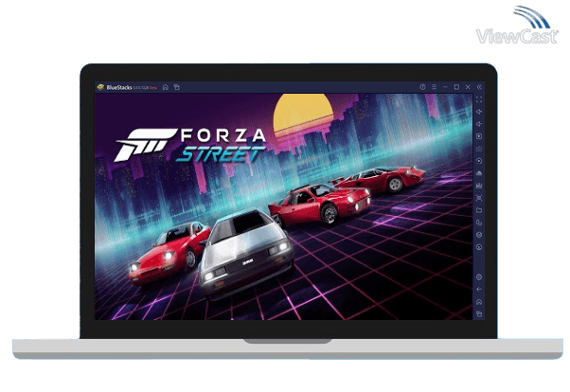Click the stacked layers sidebar icon
570x392 pixels.
tap(479, 235)
